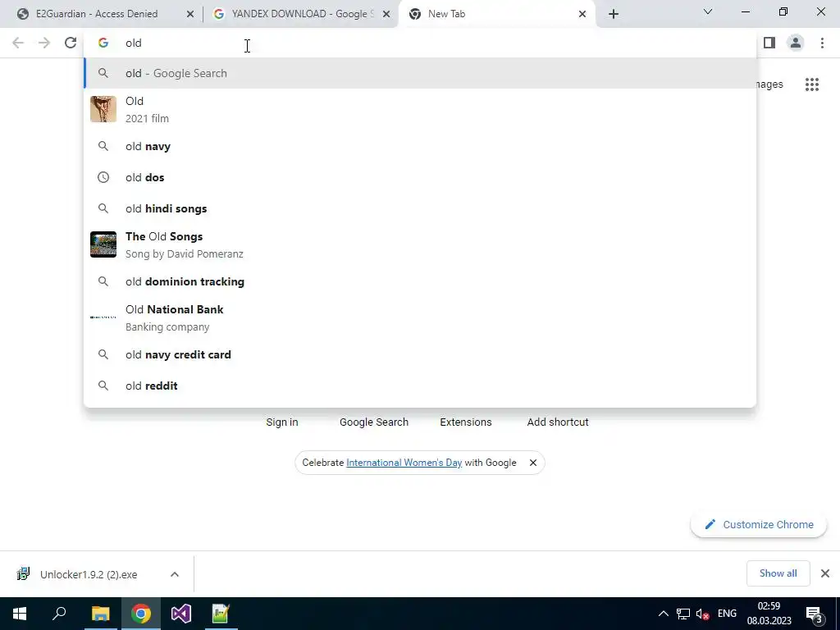Click search icon beside old reddit
Viewport: 840px width, 630px height.
[103, 386]
